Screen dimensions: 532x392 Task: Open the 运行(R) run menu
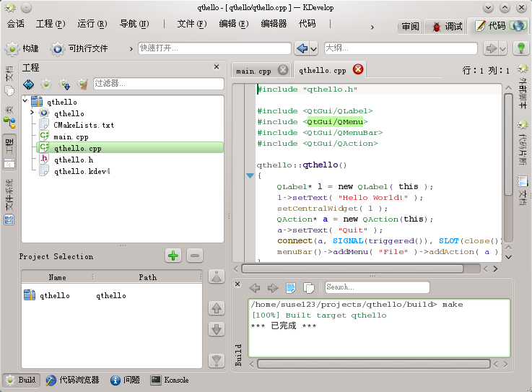click(92, 24)
